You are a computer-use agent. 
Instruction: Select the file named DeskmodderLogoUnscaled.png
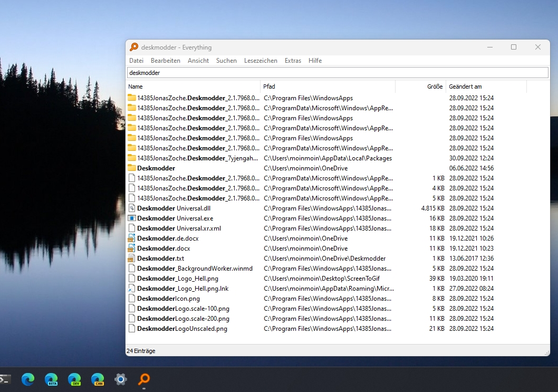pyautogui.click(x=182, y=329)
